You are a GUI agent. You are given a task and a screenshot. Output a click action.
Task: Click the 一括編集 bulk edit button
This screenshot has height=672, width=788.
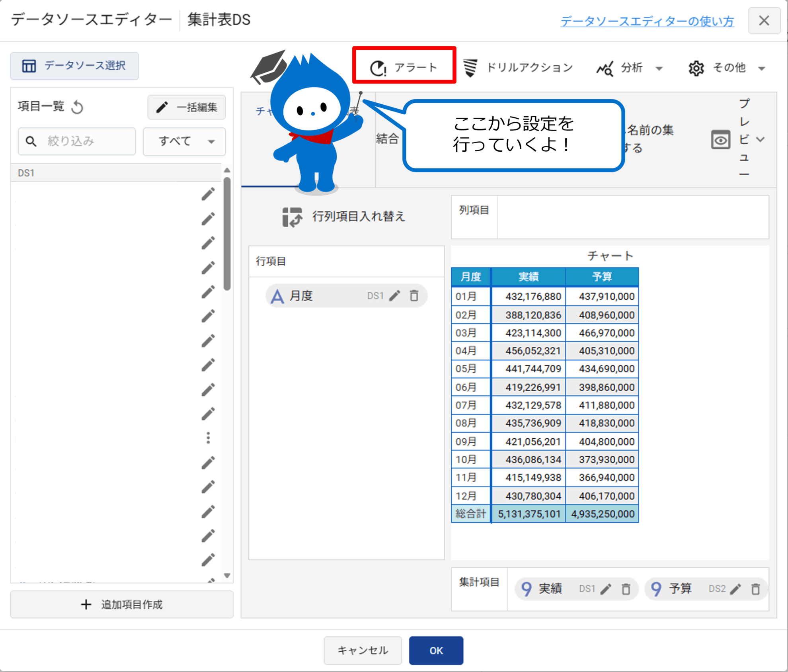tap(187, 107)
